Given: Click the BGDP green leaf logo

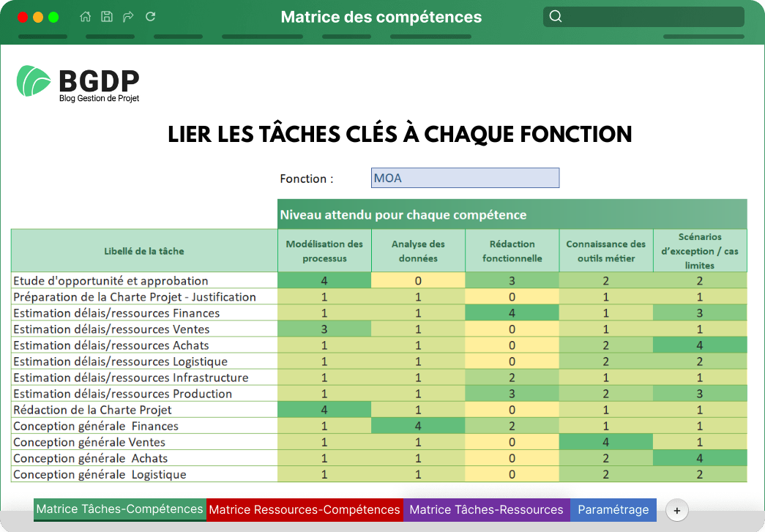Looking at the screenshot, I should [34, 81].
